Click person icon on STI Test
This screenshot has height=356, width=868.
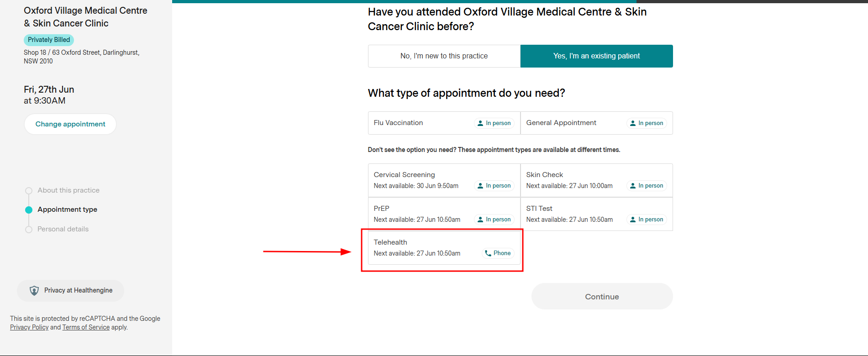click(x=633, y=220)
